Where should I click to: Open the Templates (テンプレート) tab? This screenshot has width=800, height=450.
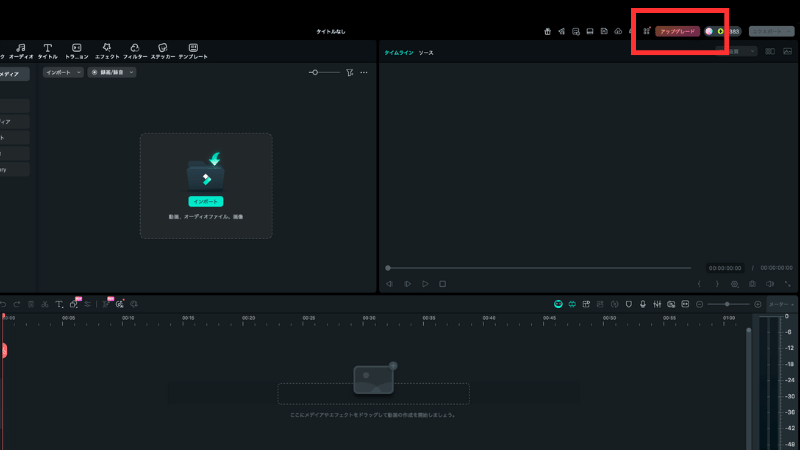[x=193, y=51]
